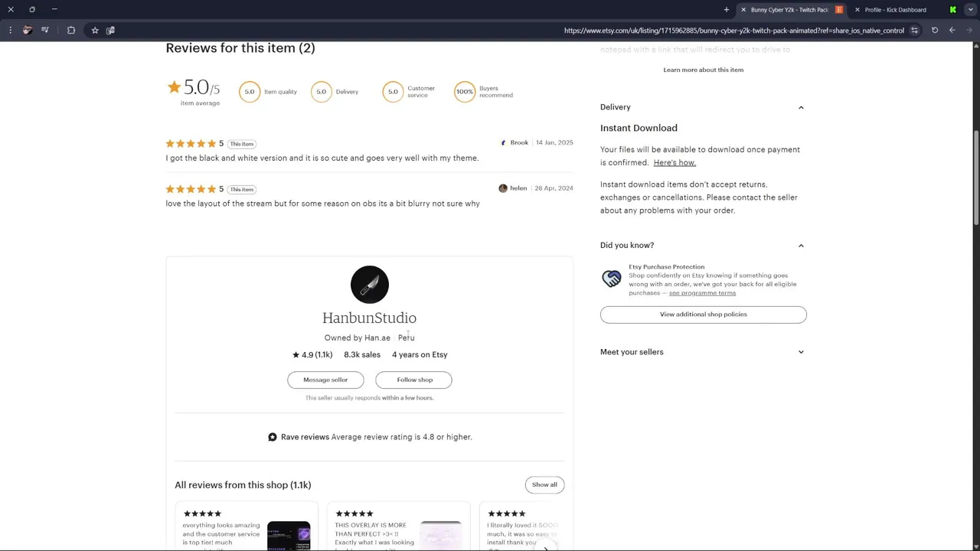Click the 'Reviews for this item (2)' heading

tap(240, 48)
